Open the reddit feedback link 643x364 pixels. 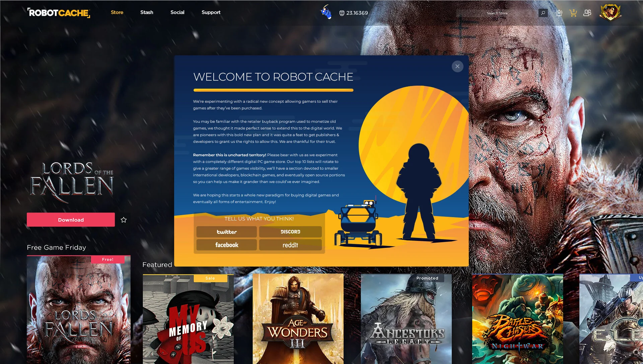tap(290, 245)
